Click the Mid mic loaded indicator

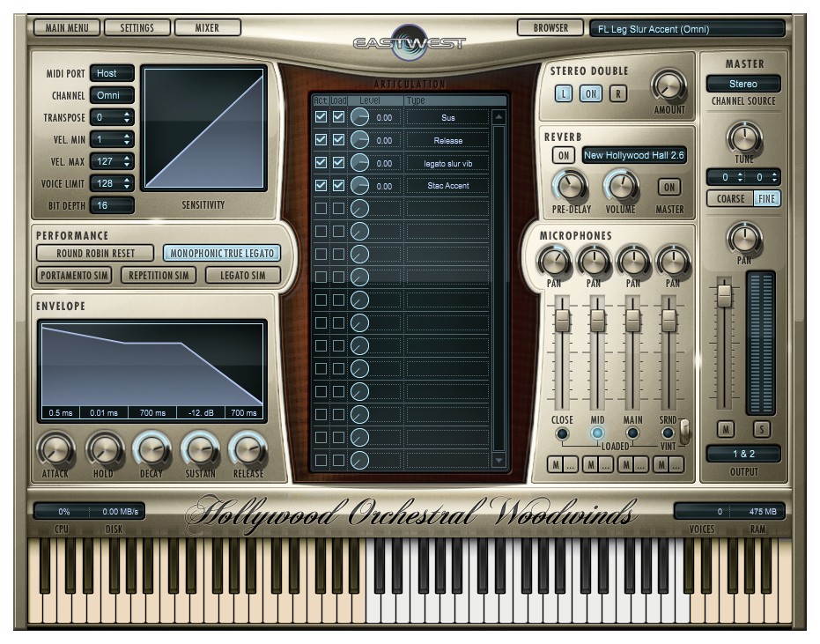coord(597,433)
